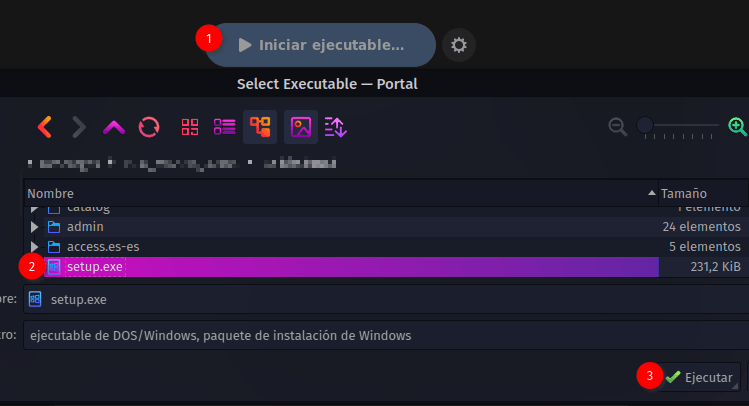Click the file name field showing setup.exe

386,299
